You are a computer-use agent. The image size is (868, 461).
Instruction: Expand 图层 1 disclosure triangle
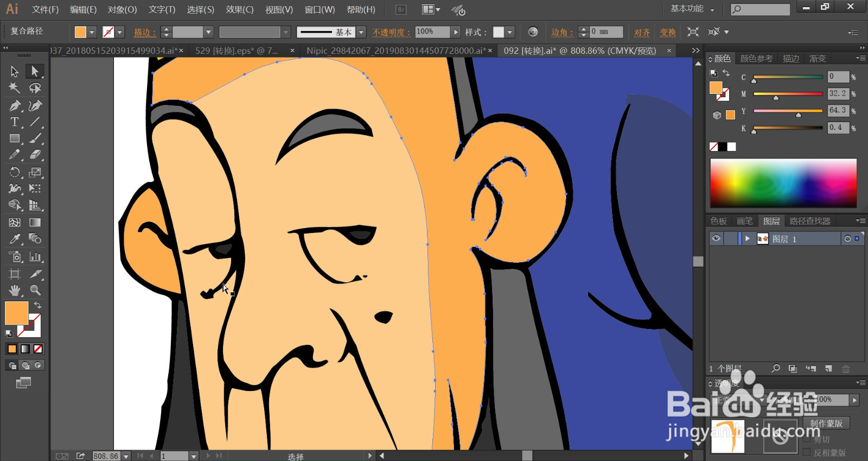tap(748, 238)
